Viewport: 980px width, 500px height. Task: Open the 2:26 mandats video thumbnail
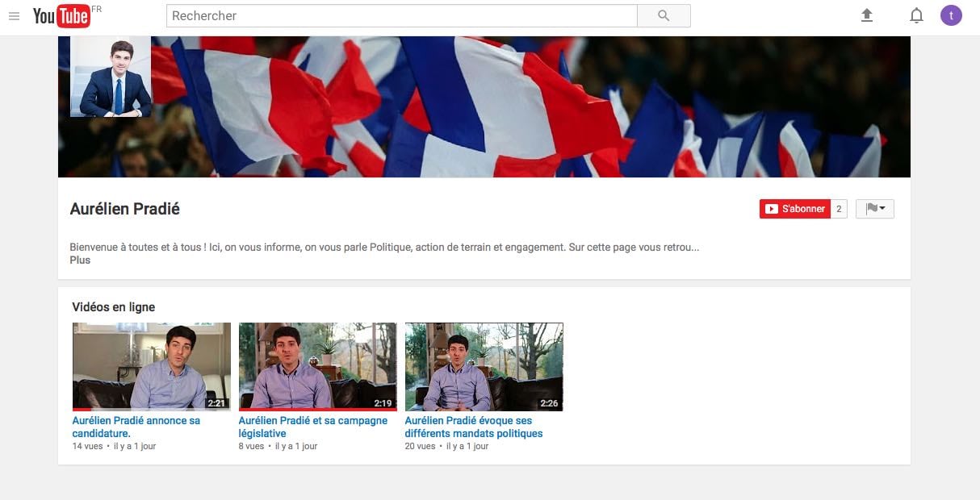tap(484, 367)
